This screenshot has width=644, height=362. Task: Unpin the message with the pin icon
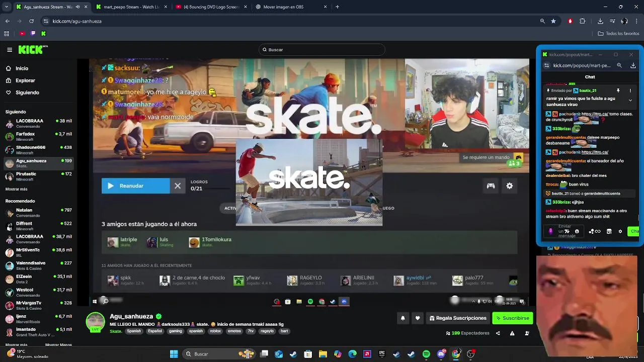618,91
